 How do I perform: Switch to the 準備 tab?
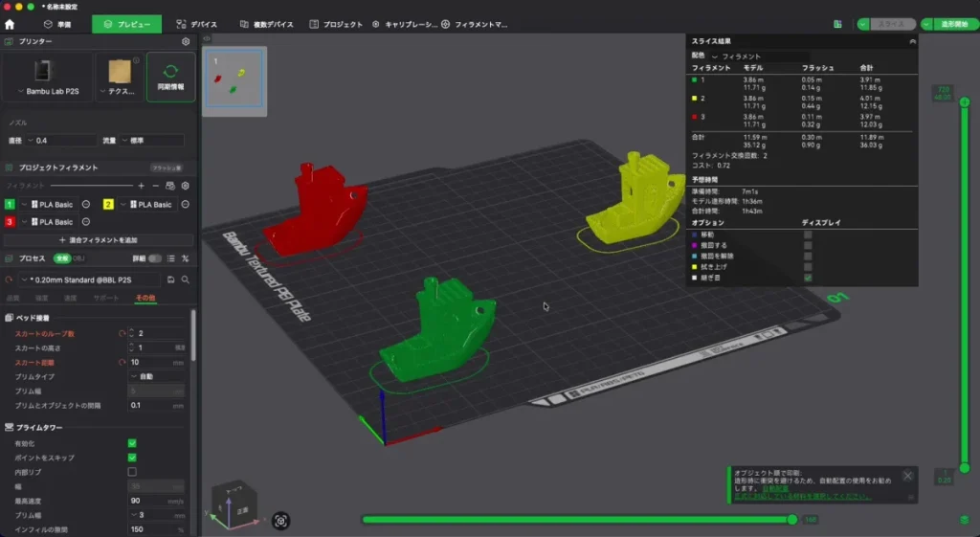57,24
